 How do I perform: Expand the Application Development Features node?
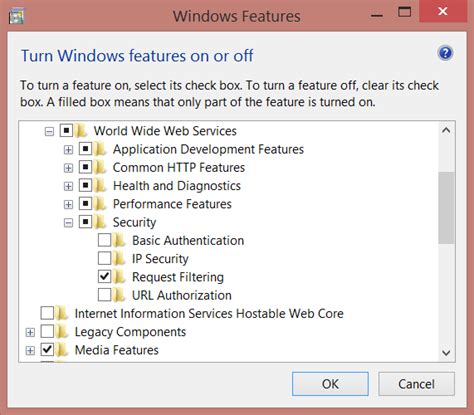[68, 150]
